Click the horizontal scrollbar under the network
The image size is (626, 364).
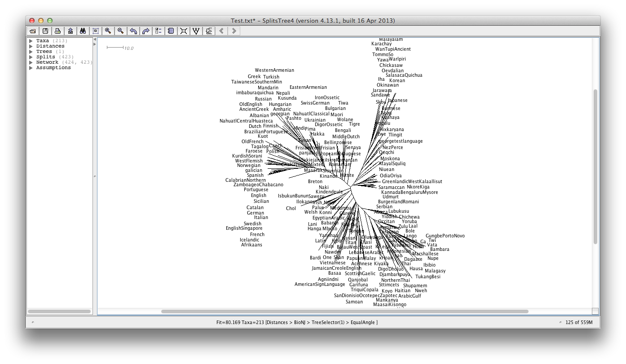click(x=344, y=311)
